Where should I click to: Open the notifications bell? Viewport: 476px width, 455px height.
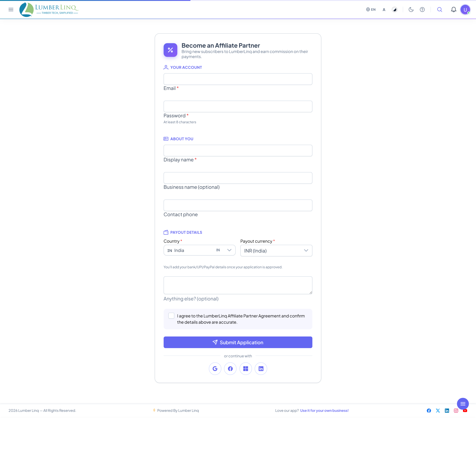tap(453, 10)
